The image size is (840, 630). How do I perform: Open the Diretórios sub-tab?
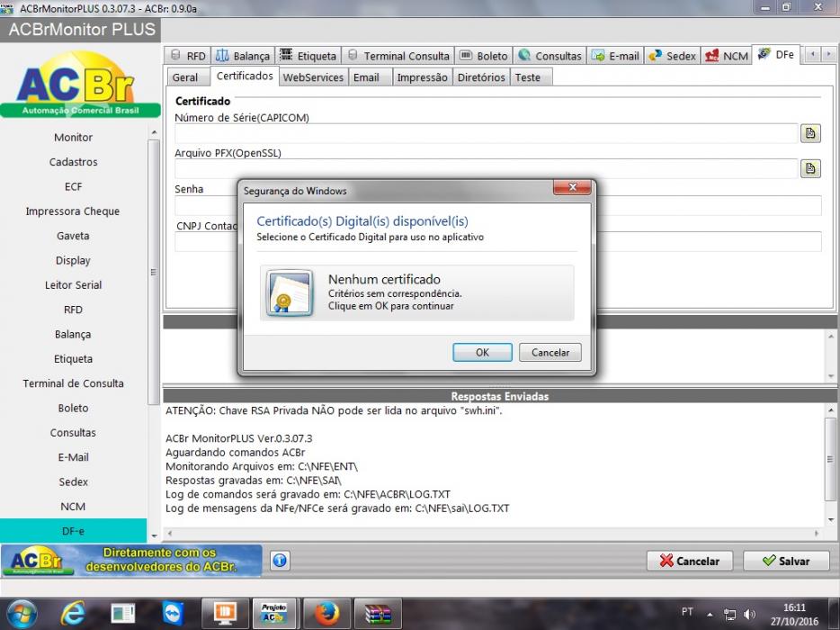tap(481, 77)
